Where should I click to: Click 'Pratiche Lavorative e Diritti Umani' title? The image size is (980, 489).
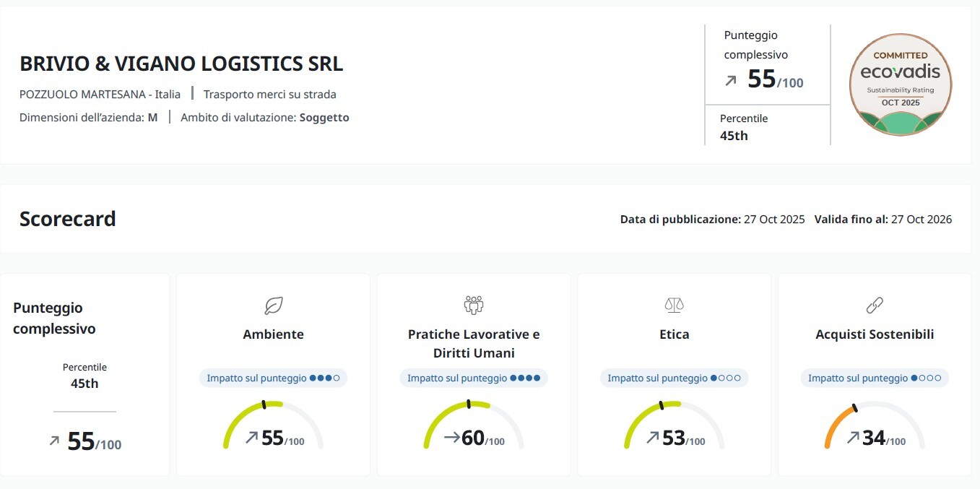(x=474, y=344)
